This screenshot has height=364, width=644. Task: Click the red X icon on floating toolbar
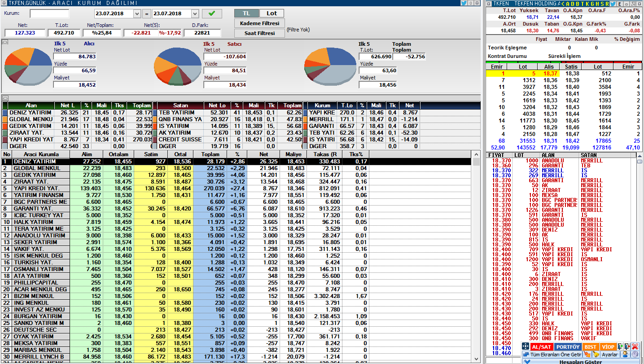point(635,346)
